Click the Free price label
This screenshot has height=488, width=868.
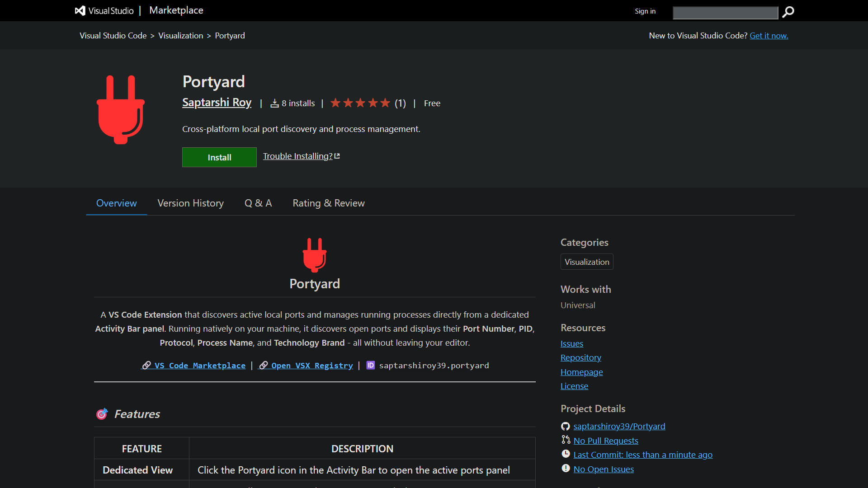432,103
